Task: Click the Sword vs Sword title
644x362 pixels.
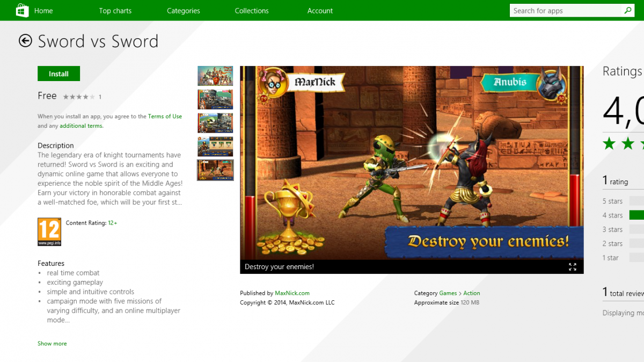Action: 98,41
